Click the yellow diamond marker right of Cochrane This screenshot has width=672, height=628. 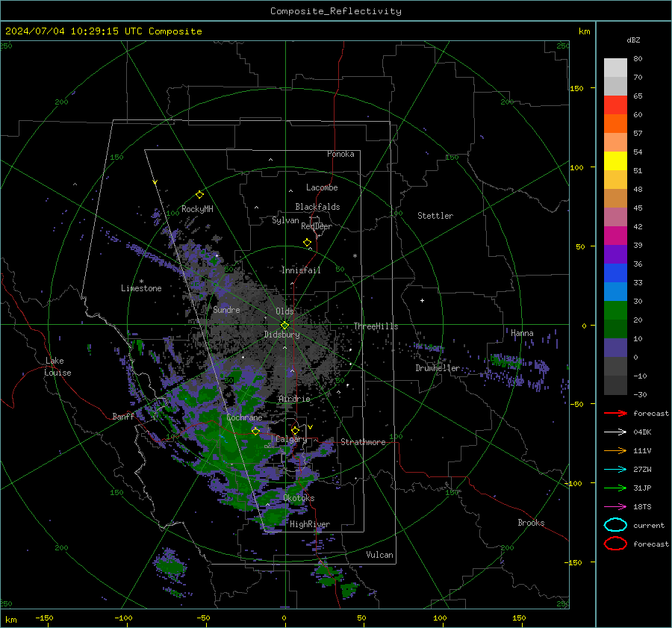(255, 432)
